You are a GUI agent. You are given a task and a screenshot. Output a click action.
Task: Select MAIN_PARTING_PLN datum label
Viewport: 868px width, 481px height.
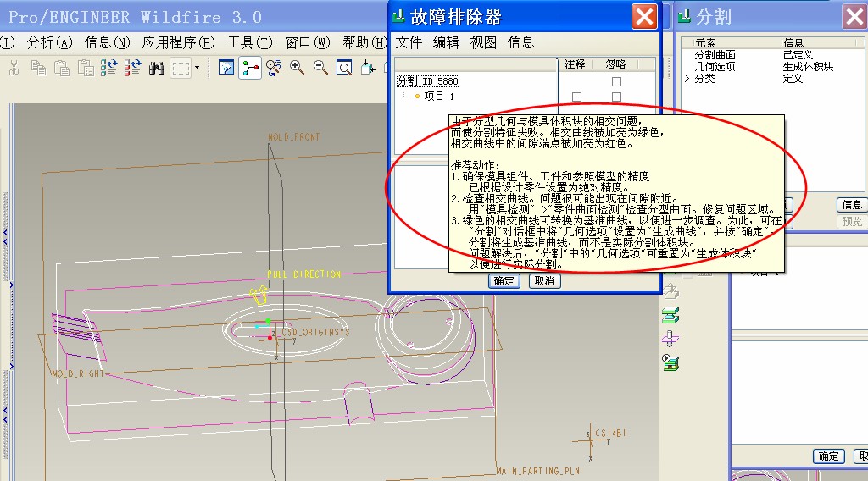click(x=538, y=471)
